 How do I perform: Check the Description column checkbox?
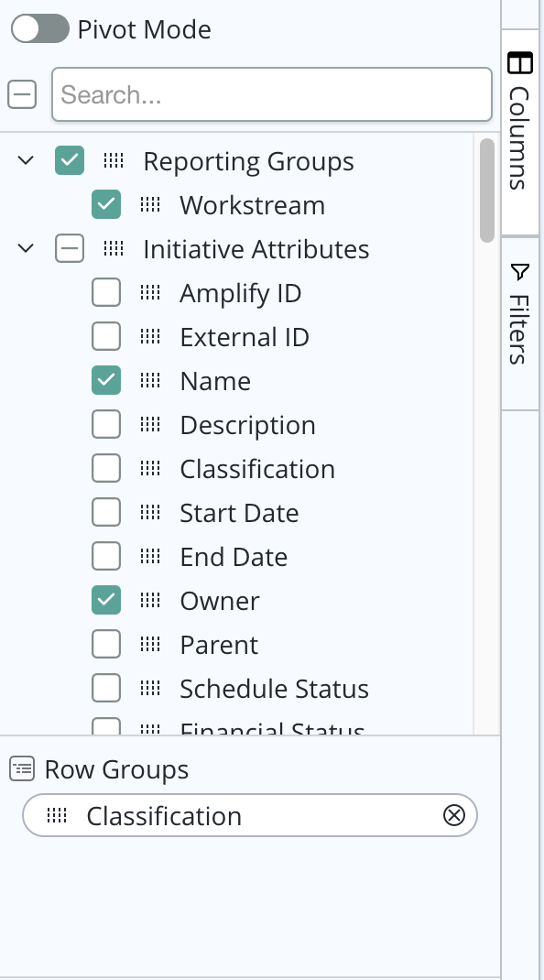106,425
